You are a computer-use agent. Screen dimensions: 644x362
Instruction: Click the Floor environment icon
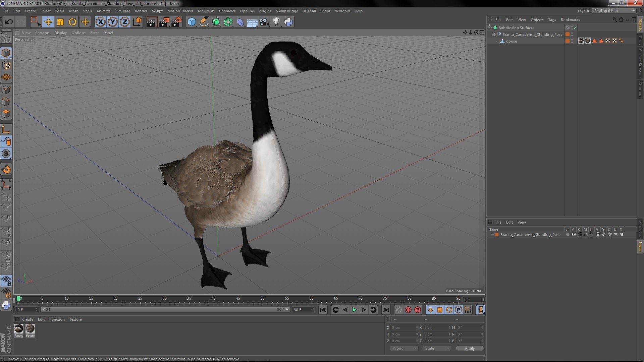click(252, 22)
